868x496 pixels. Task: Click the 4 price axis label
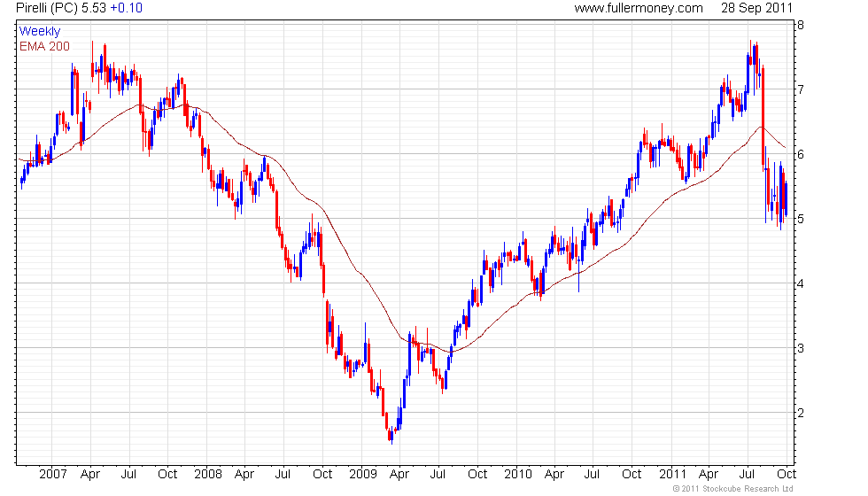click(x=801, y=284)
